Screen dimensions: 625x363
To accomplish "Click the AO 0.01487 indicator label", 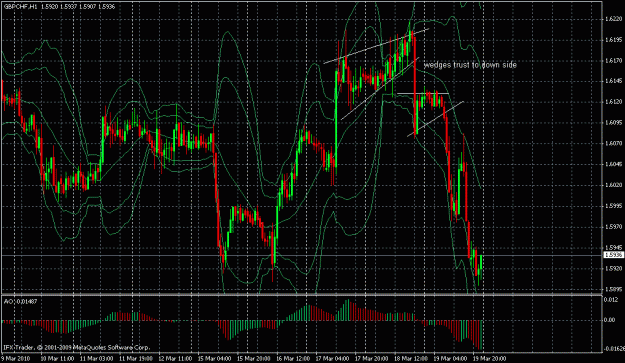I will tap(20, 302).
